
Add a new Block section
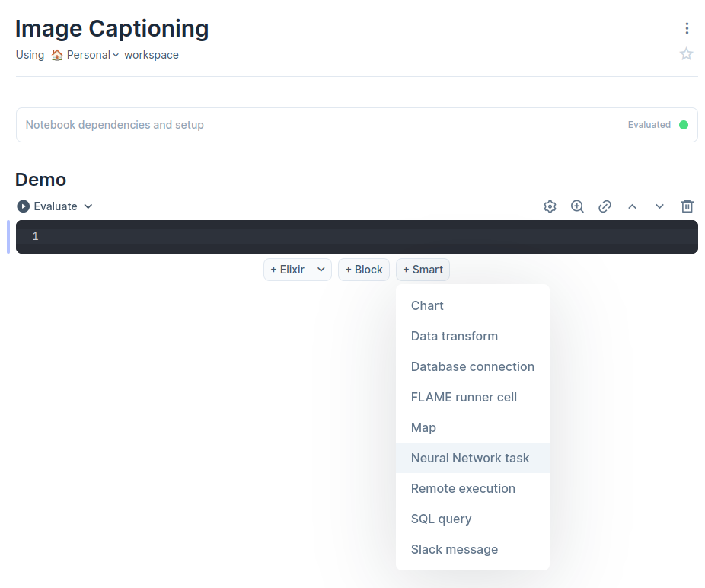(x=364, y=270)
